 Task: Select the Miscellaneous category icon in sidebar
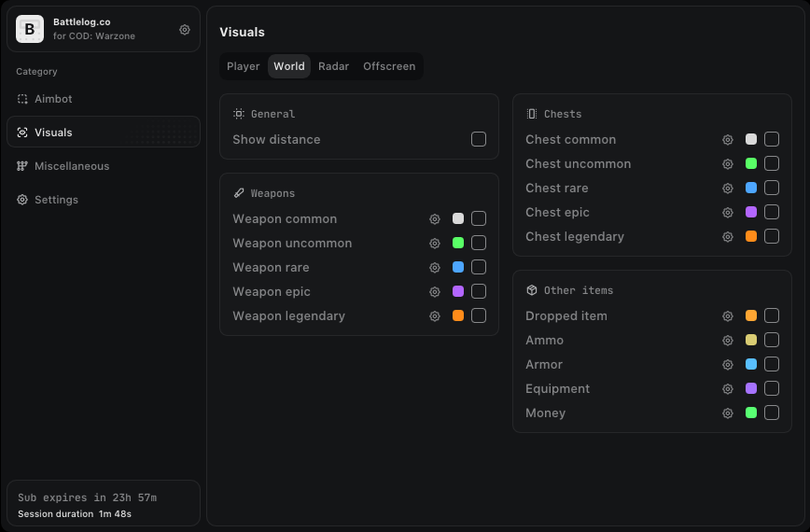pos(22,166)
